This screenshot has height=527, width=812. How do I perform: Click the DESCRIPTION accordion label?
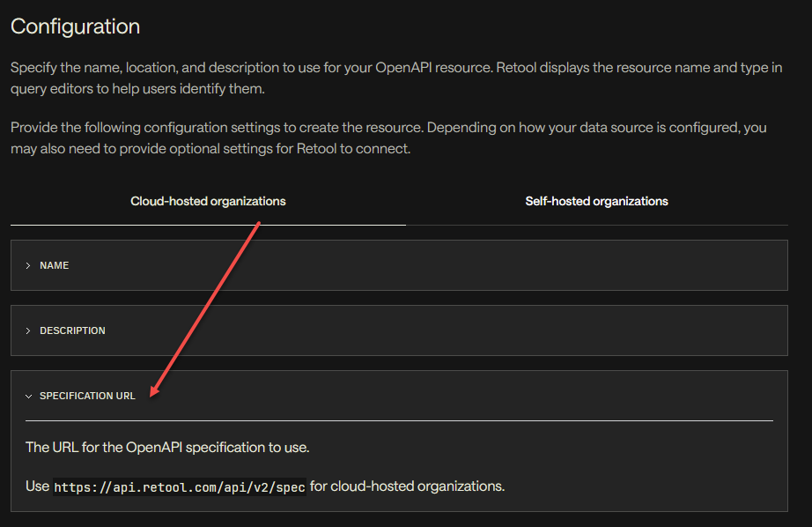[x=72, y=330]
